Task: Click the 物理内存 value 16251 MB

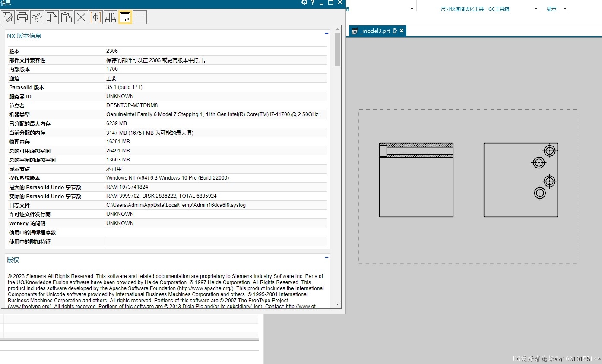Action: (118, 142)
